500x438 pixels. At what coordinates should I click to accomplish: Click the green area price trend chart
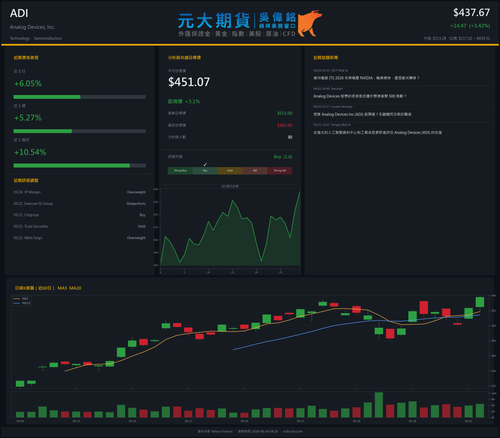[230, 230]
